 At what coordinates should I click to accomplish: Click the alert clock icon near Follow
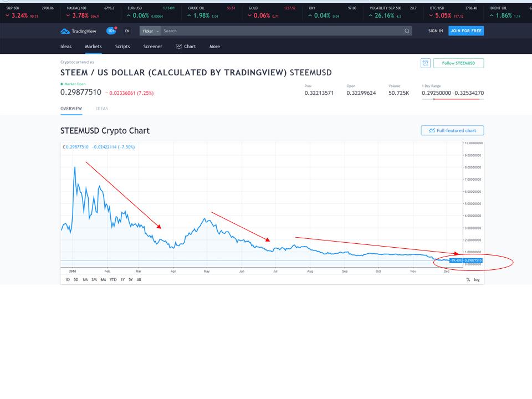(x=426, y=63)
